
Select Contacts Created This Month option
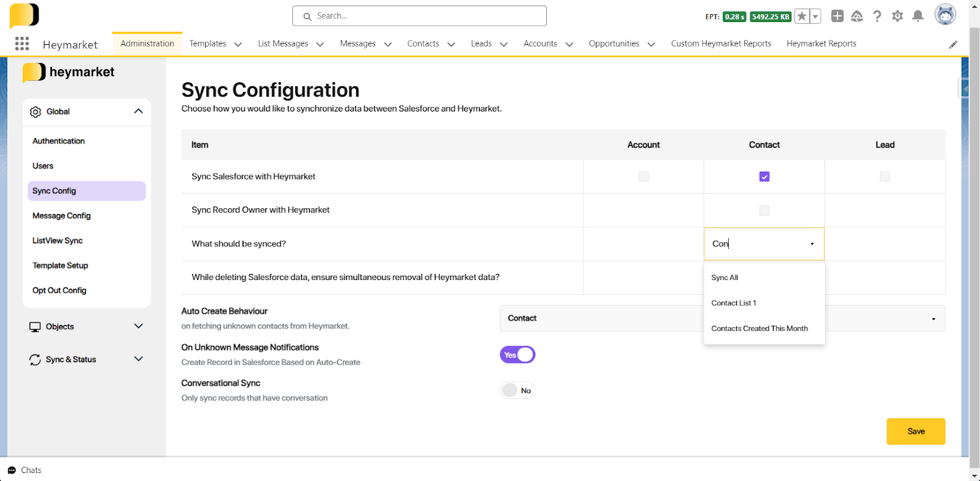764,328
